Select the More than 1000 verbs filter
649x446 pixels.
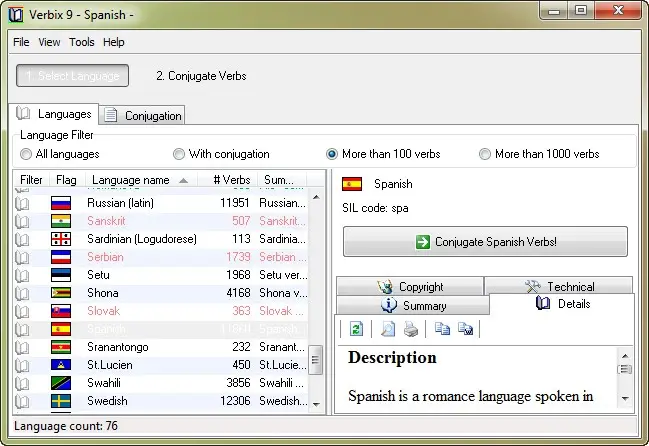click(539, 154)
